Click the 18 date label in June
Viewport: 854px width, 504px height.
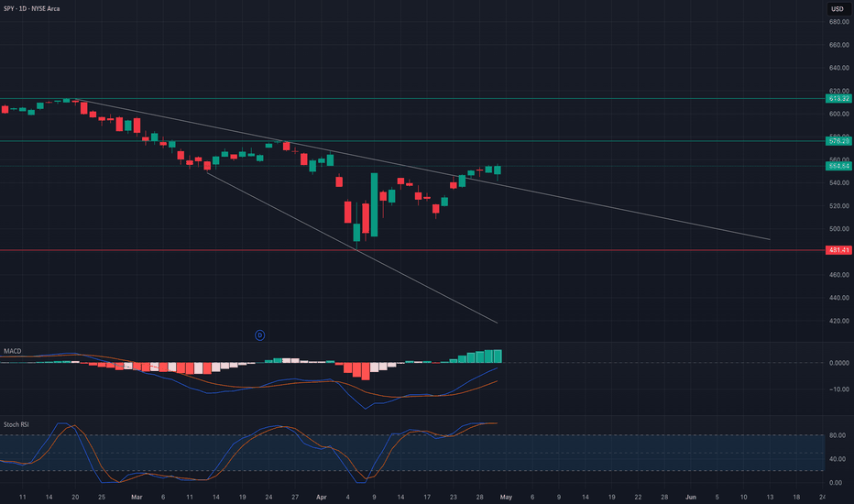(x=796, y=497)
